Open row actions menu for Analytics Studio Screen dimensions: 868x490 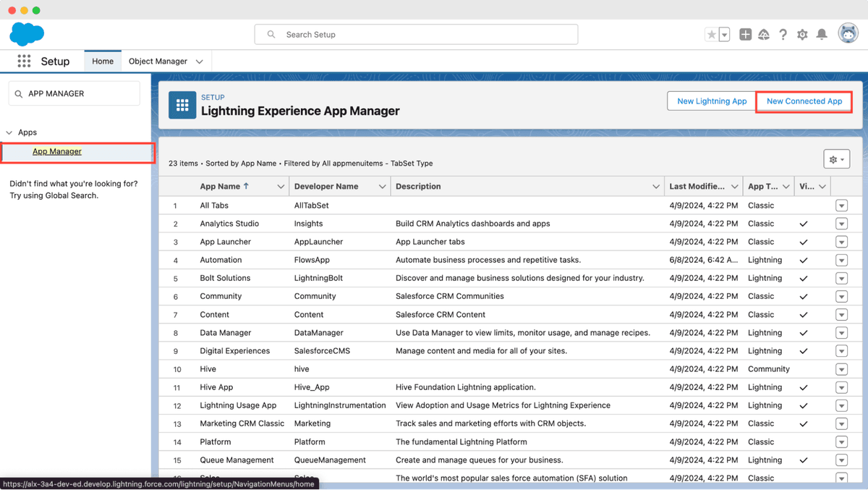click(841, 224)
